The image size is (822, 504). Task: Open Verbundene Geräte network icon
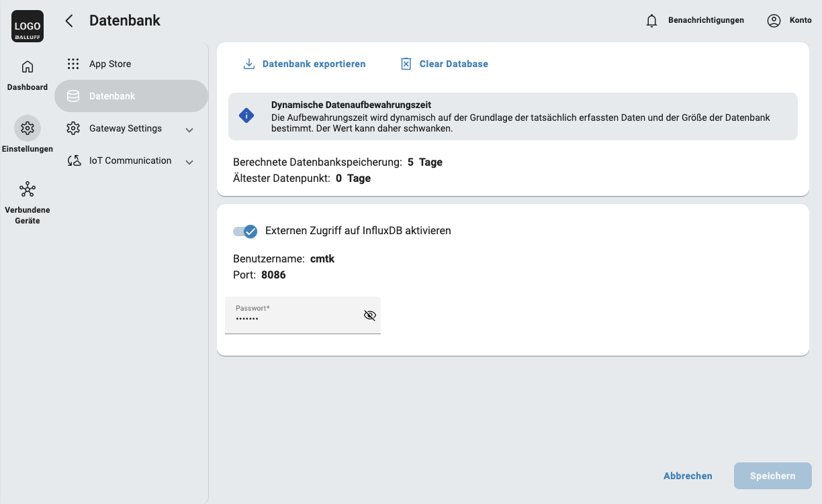28,189
